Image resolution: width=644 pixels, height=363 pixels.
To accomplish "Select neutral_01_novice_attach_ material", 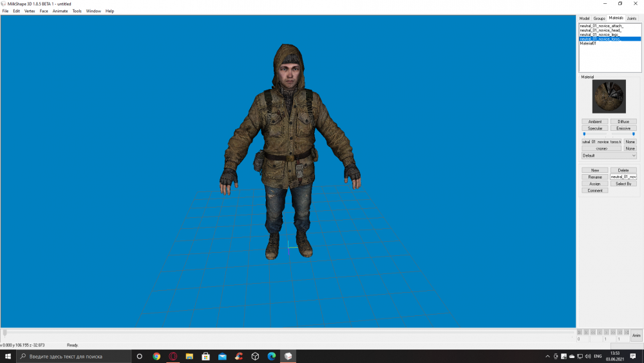I will [610, 26].
